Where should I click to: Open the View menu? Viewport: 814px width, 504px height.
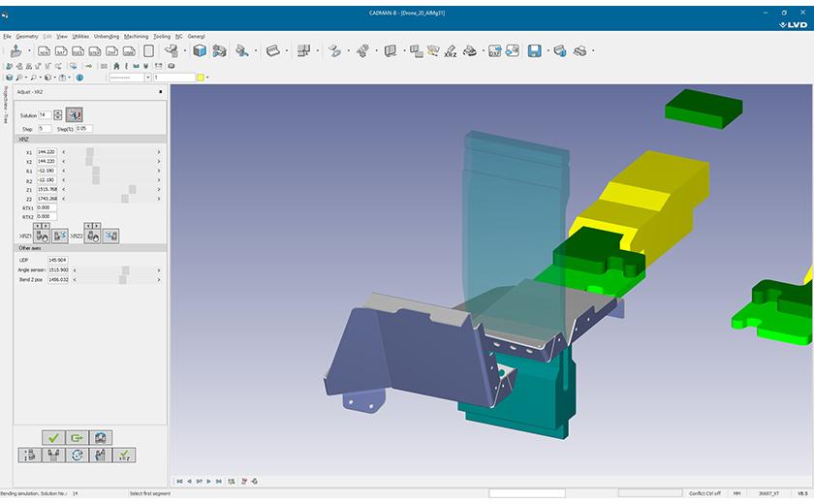62,36
